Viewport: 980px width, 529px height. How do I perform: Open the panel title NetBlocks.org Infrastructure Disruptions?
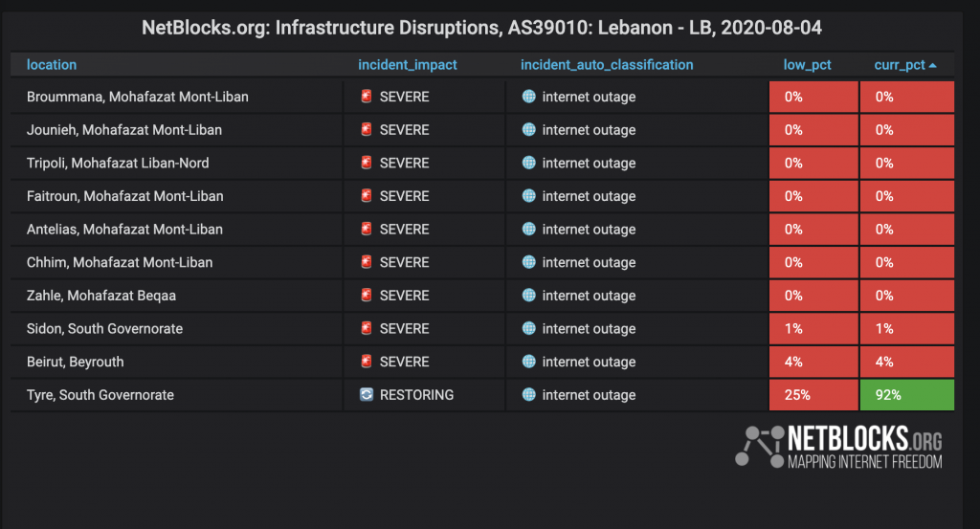coord(481,28)
